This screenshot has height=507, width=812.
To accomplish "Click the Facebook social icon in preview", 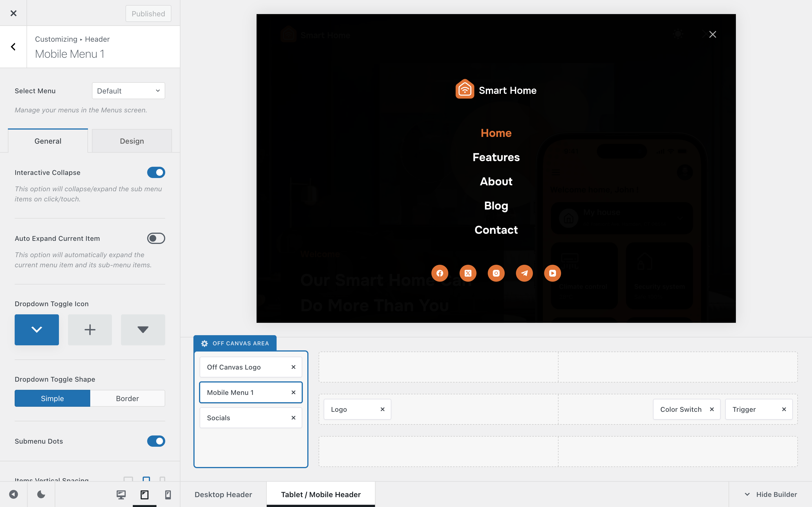I will point(440,273).
